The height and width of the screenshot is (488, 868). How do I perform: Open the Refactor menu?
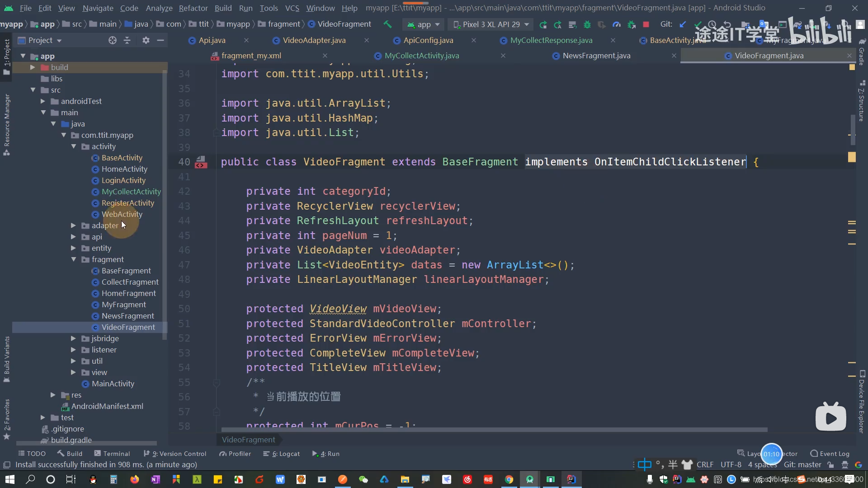tap(193, 8)
